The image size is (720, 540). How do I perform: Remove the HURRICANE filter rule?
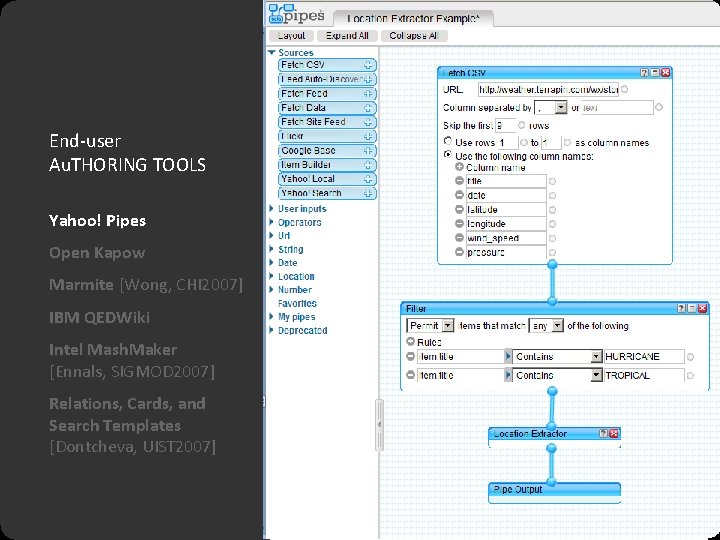tap(411, 356)
